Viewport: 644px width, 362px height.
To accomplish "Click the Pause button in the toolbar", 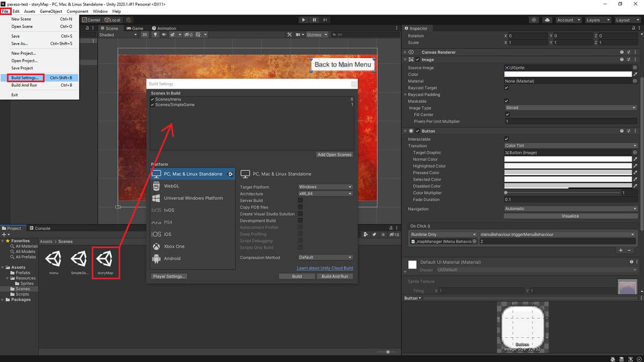I will (314, 20).
